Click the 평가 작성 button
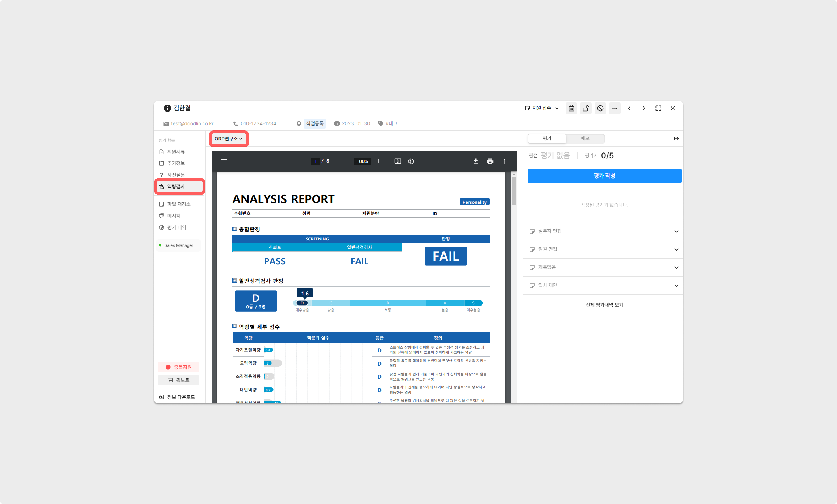 (604, 176)
